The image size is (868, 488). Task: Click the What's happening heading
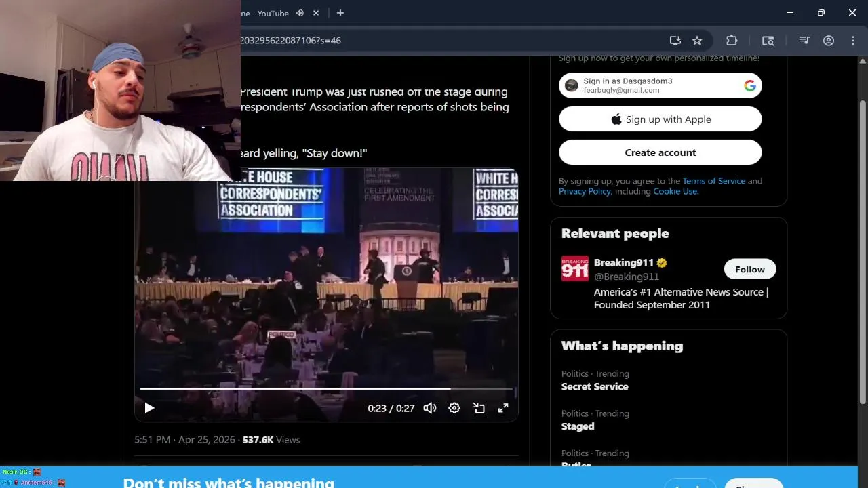coord(622,346)
